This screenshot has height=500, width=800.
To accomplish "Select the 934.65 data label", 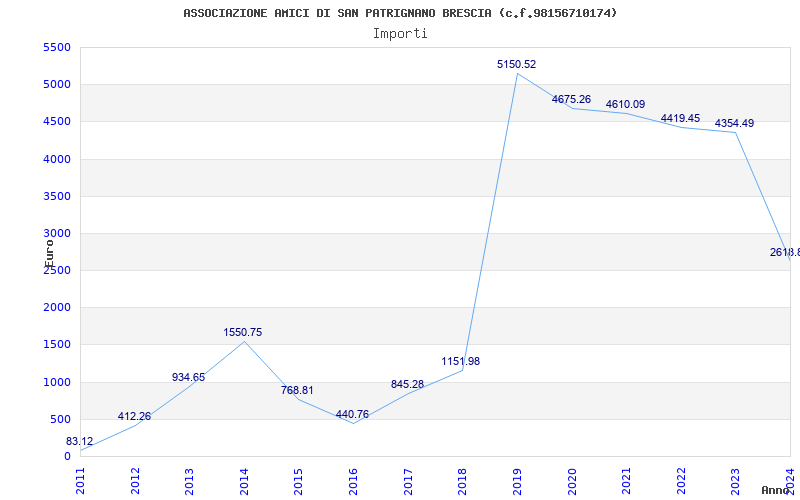I will point(188,377).
